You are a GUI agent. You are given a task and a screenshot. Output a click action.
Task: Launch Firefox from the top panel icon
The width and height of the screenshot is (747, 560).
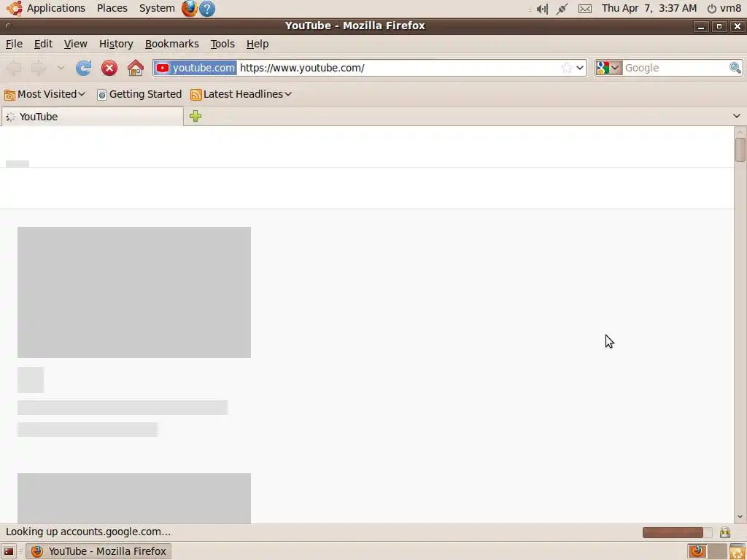190,9
